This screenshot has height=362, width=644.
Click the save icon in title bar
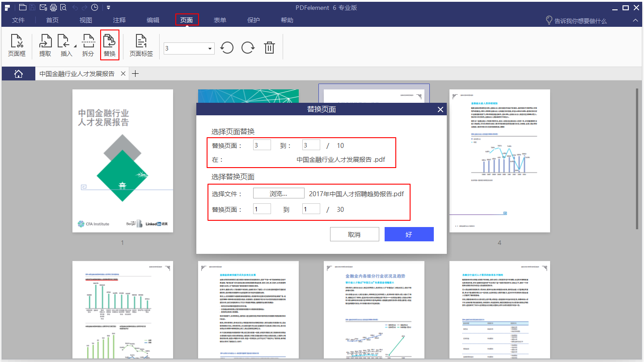(33, 8)
